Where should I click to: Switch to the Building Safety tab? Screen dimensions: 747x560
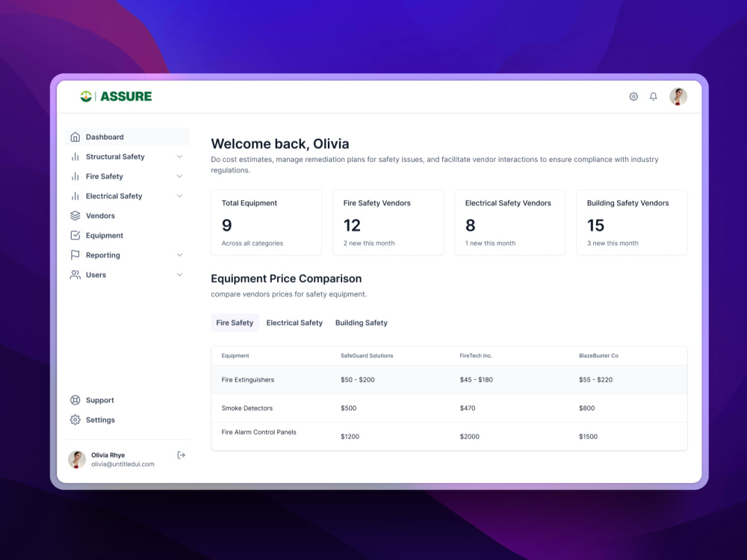(x=362, y=323)
